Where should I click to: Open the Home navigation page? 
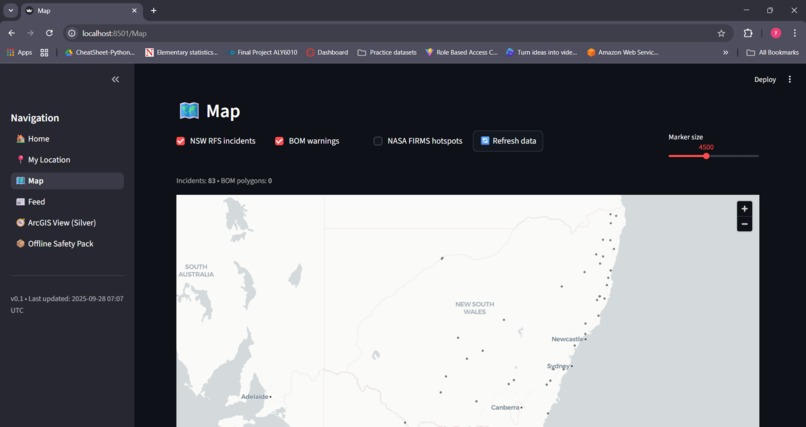[x=67, y=139]
